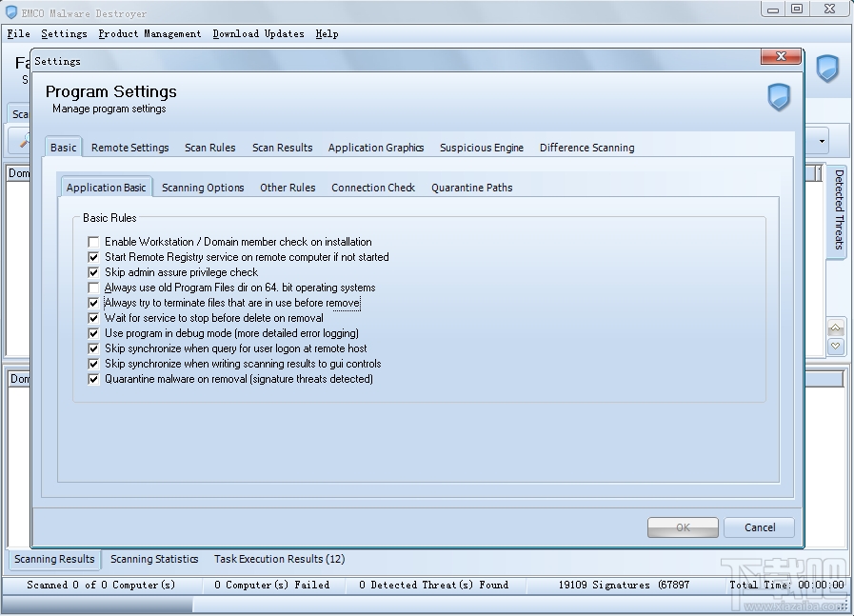Screen dimensions: 854x616
Task: Open the Download Updates menu
Action: coord(258,33)
